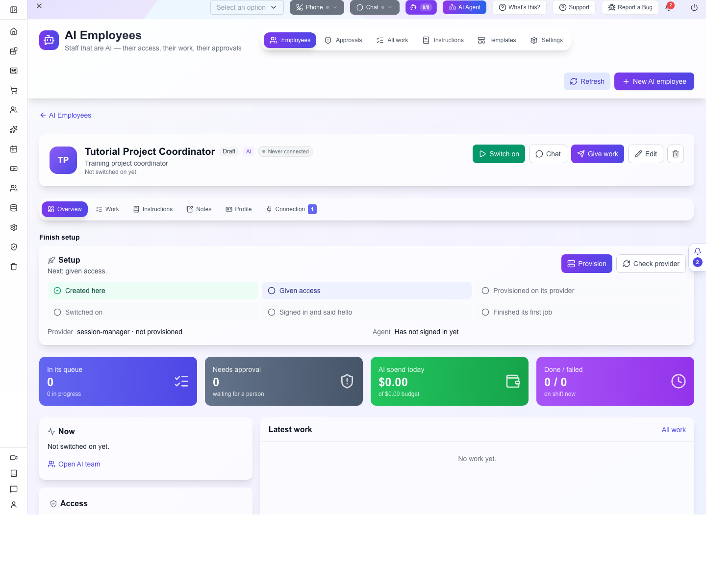This screenshot has width=706, height=588.
Task: Click the video camera icon in the sidebar
Action: tap(14, 458)
